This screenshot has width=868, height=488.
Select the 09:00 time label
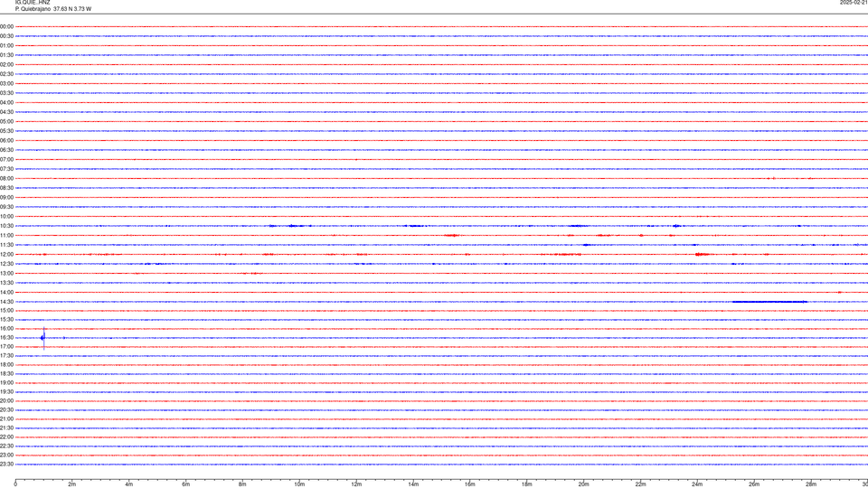coord(6,198)
